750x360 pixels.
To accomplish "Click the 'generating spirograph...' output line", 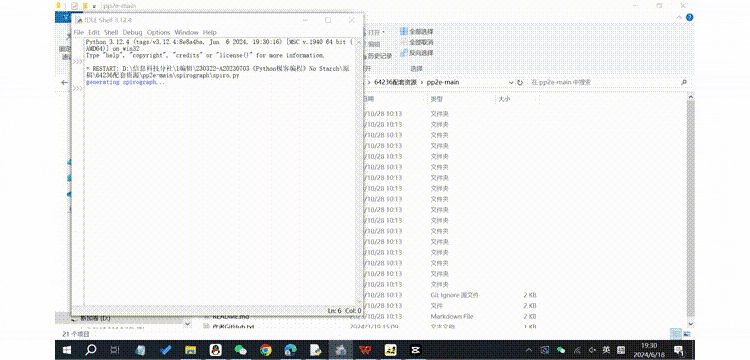I will coord(125,82).
